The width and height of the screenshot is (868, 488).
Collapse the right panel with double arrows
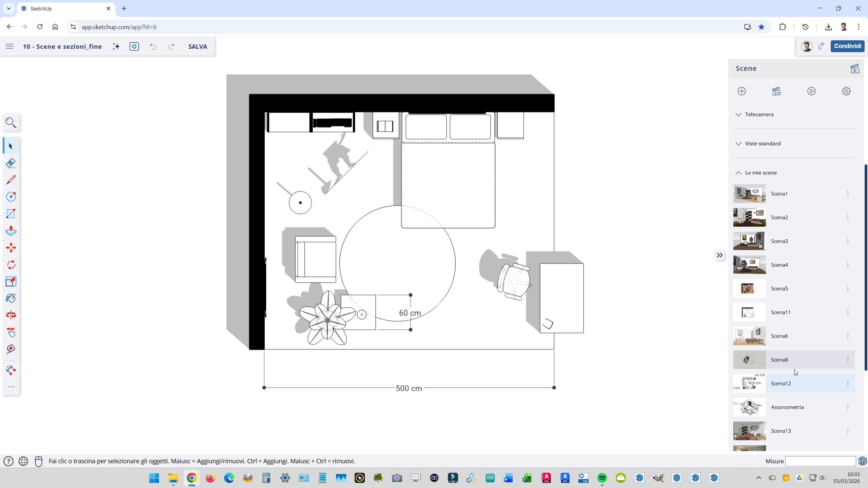(x=719, y=255)
